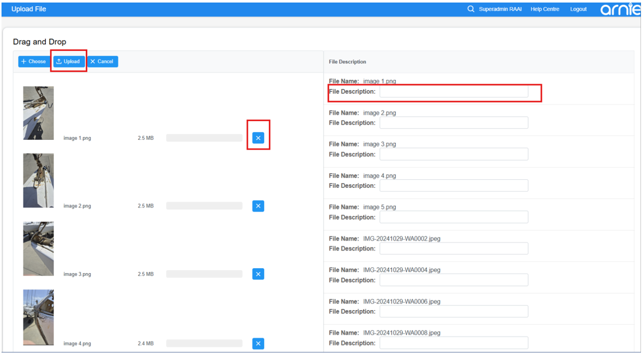Image resolution: width=644 pixels, height=356 pixels.
Task: Click the Choose button
Action: tap(34, 62)
